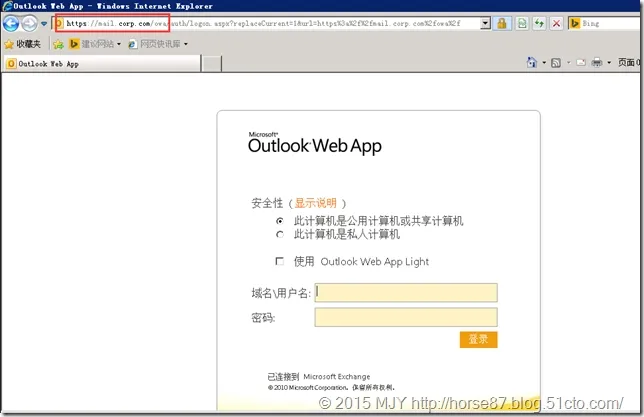Open the recent pages dropdown arrow

44,24
